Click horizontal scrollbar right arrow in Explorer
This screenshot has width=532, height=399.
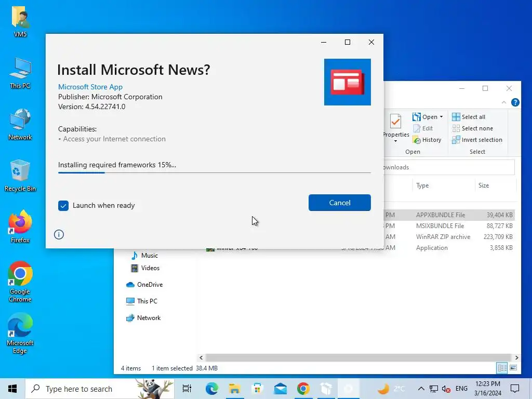pos(516,357)
